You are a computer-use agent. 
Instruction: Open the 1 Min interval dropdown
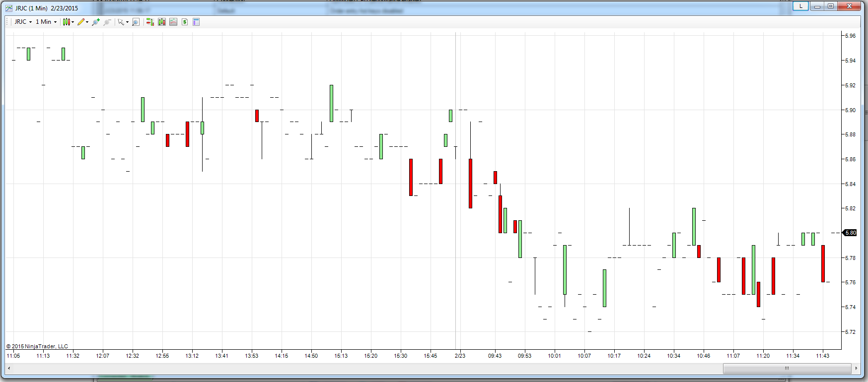pos(46,22)
